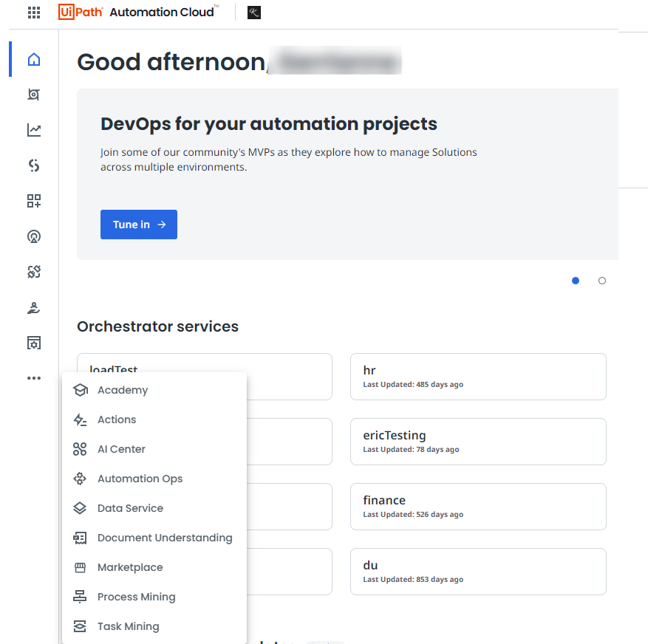Open the du Orchestrator service card
648x644 pixels.
click(x=478, y=572)
